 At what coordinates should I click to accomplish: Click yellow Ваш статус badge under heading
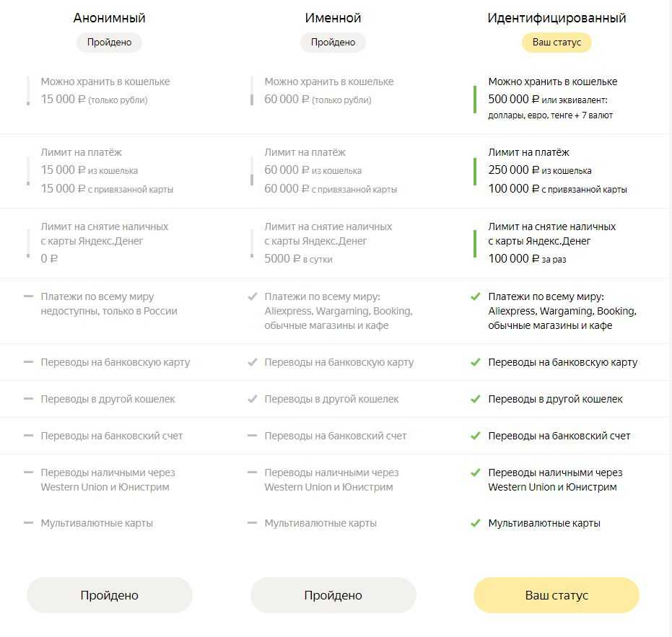tap(557, 43)
